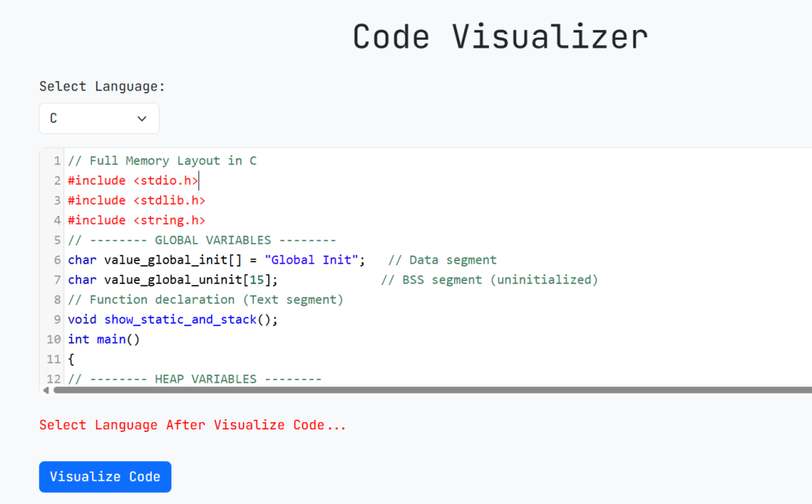Click the Code Visualizer page title
Screen dimensions: 812x504
[x=500, y=37]
